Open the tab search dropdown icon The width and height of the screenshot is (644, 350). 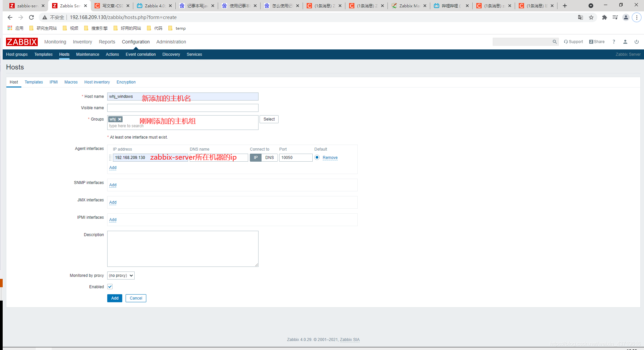pyautogui.click(x=591, y=6)
